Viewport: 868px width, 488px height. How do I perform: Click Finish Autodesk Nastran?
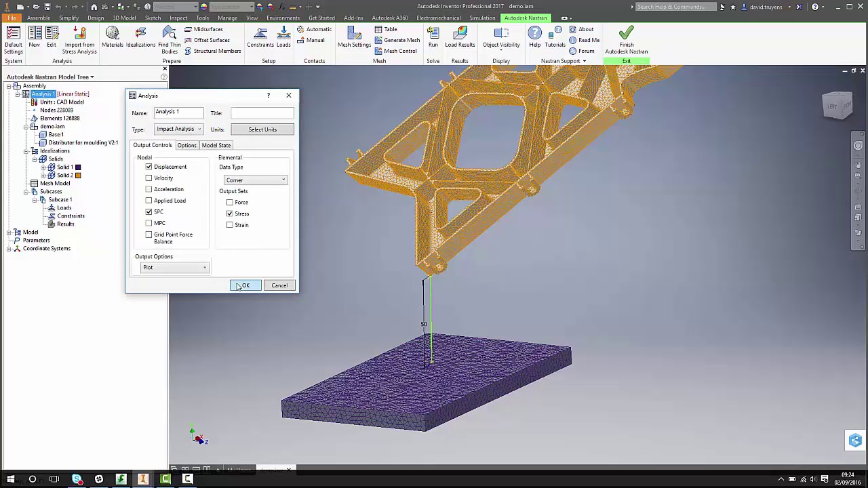pyautogui.click(x=627, y=40)
